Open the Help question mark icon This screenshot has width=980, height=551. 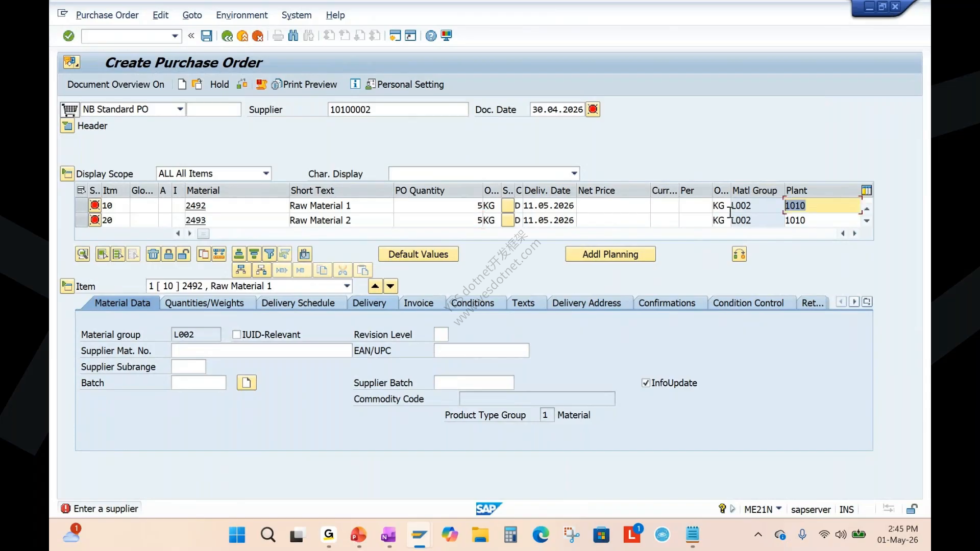click(x=431, y=36)
